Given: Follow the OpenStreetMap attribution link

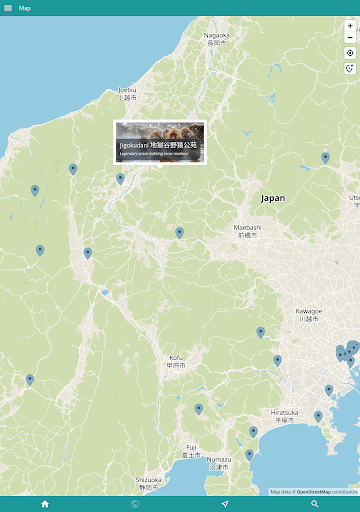Looking at the screenshot, I should pyautogui.click(x=313, y=492).
